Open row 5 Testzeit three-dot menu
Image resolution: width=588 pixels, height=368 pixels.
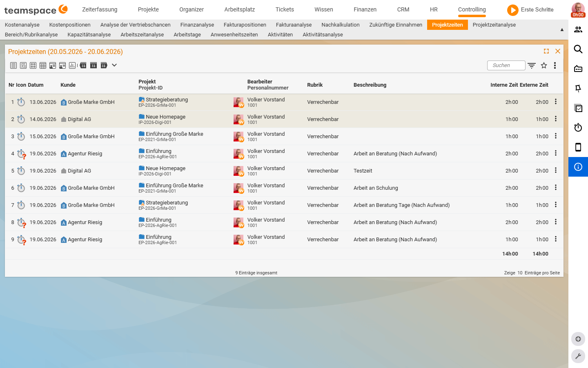(x=556, y=171)
